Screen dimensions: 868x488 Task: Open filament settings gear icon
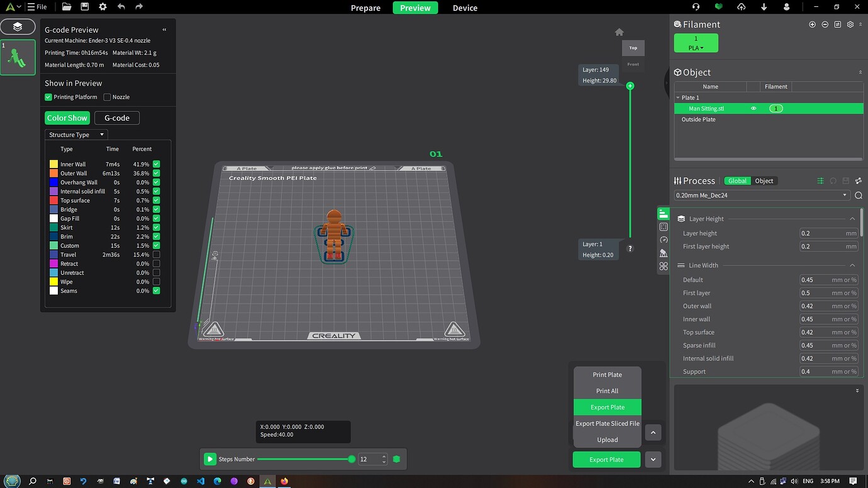pos(850,25)
